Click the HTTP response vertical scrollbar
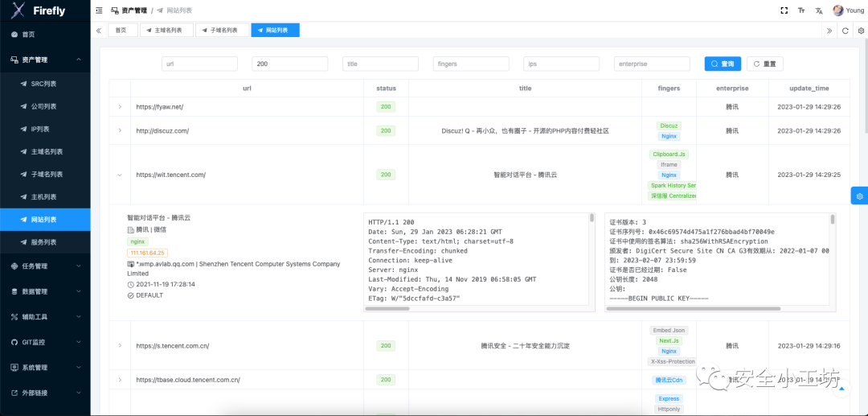This screenshot has width=868, height=416. [592, 218]
